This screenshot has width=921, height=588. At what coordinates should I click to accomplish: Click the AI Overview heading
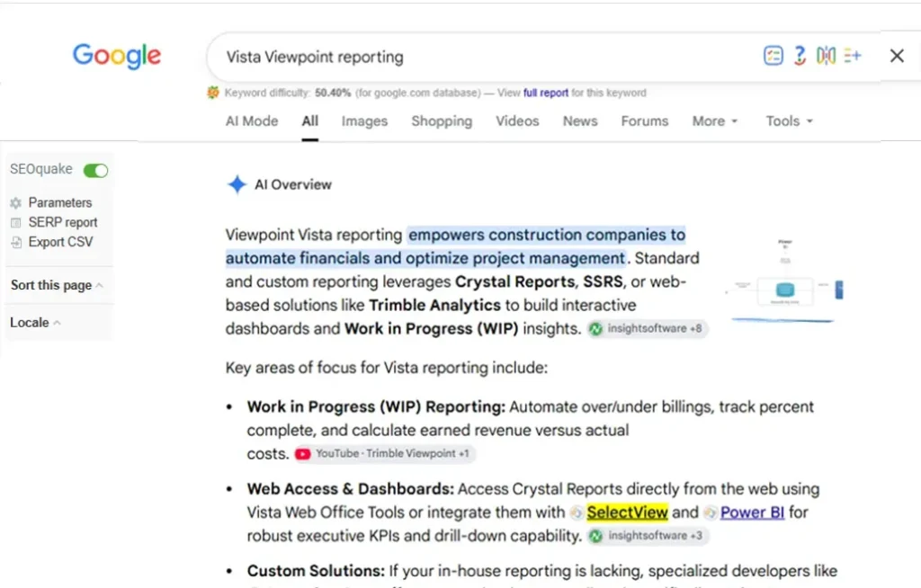[292, 184]
